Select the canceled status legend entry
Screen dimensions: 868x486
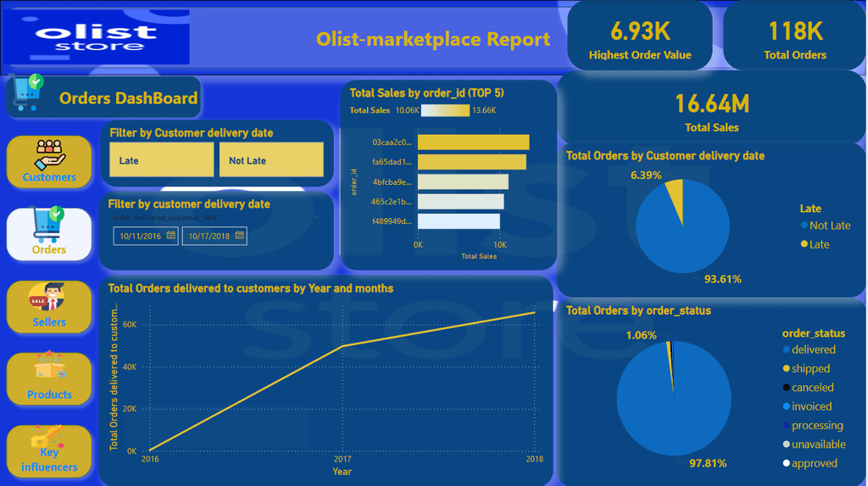(808, 388)
